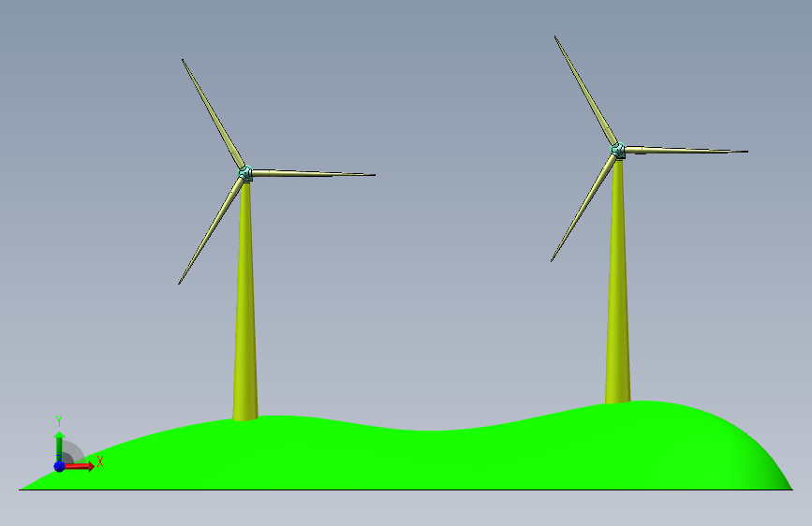The image size is (812, 526).
Task: Click the green Y axis arrow of the triad
Action: click(x=59, y=446)
